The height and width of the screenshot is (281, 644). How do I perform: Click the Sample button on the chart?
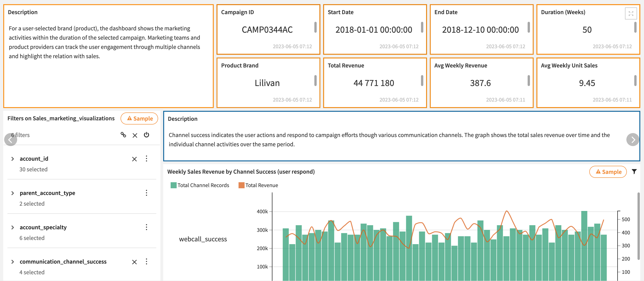[x=608, y=172]
